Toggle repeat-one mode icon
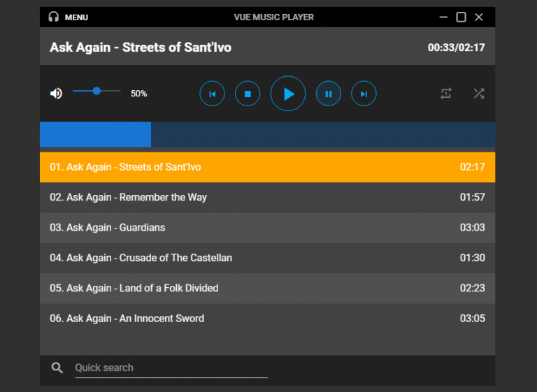537x392 pixels. [446, 94]
